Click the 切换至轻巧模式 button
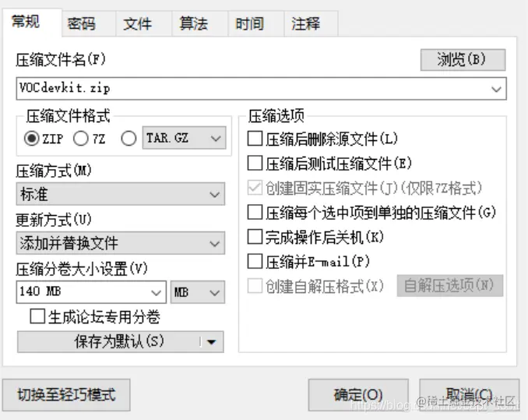The image size is (528, 420). coord(66,395)
